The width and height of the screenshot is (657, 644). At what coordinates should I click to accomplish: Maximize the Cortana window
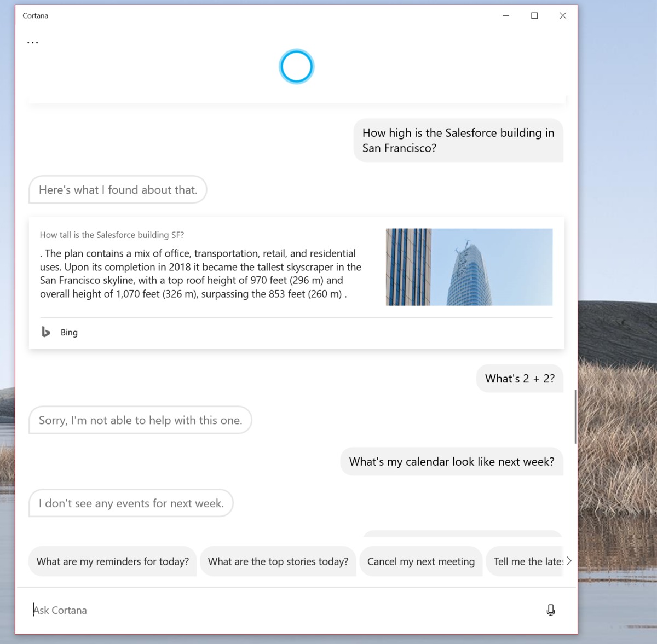coord(534,15)
